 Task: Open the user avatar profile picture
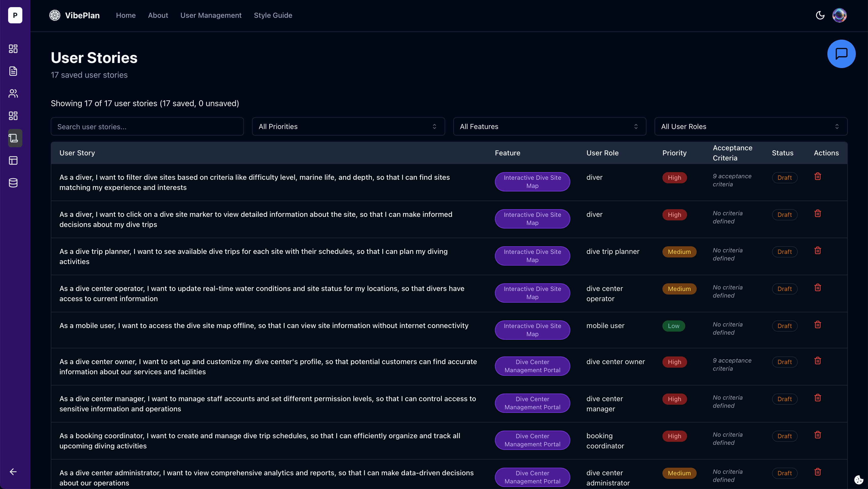pyautogui.click(x=839, y=15)
